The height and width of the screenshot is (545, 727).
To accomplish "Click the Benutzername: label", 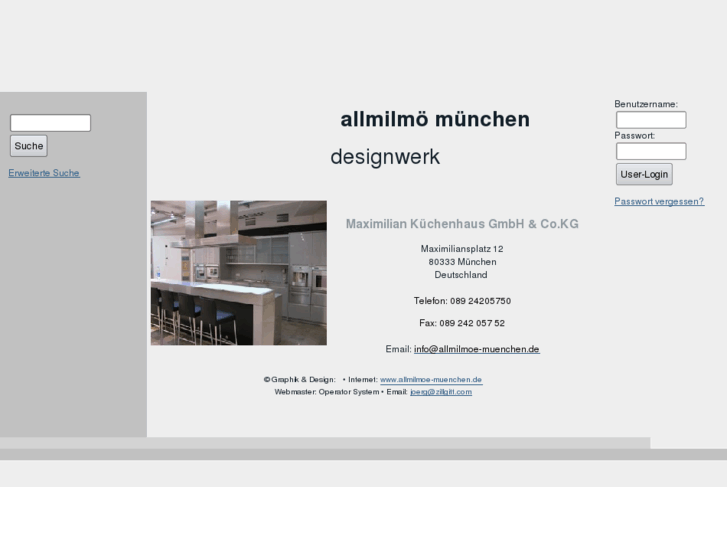I will 646,104.
